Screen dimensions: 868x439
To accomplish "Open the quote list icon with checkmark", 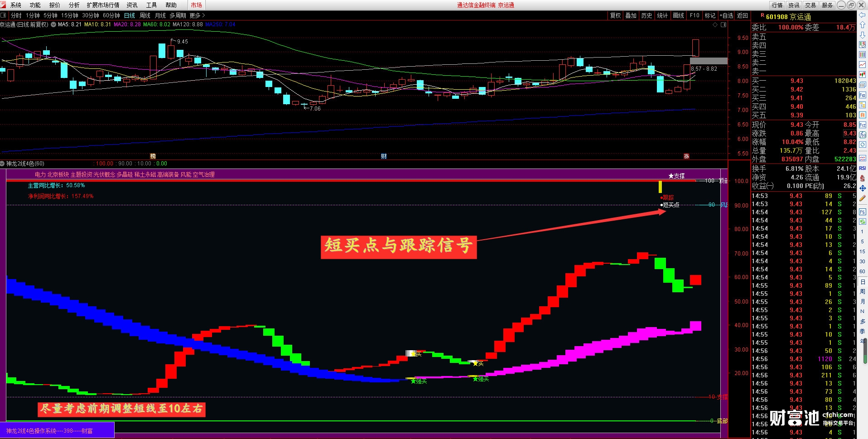I will (862, 45).
